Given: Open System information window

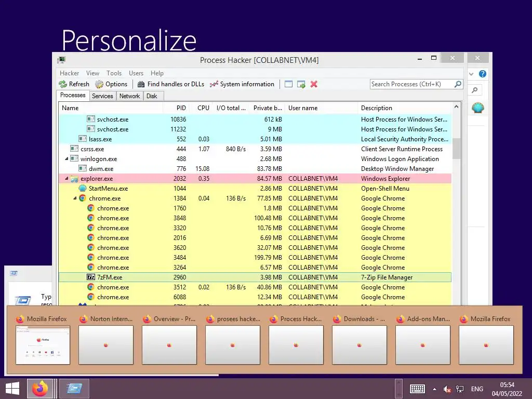Looking at the screenshot, I should point(242,84).
